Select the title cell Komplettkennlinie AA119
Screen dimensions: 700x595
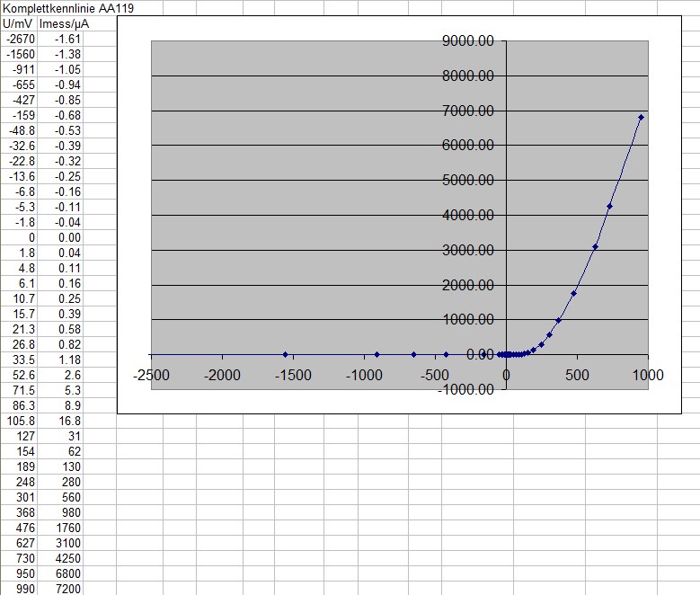click(68, 8)
